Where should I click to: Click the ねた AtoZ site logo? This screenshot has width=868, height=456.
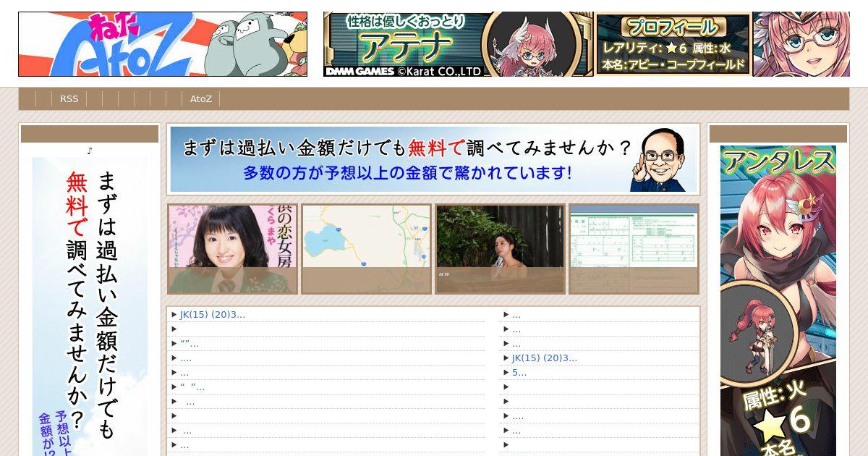pyautogui.click(x=163, y=44)
